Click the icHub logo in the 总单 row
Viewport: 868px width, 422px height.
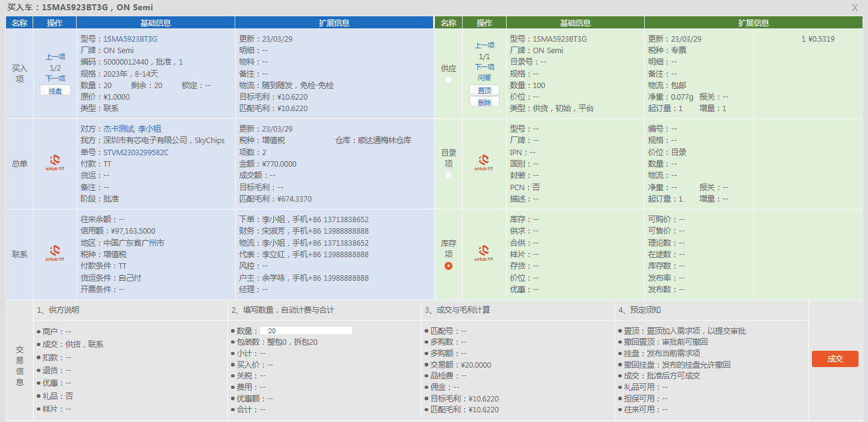click(x=55, y=163)
